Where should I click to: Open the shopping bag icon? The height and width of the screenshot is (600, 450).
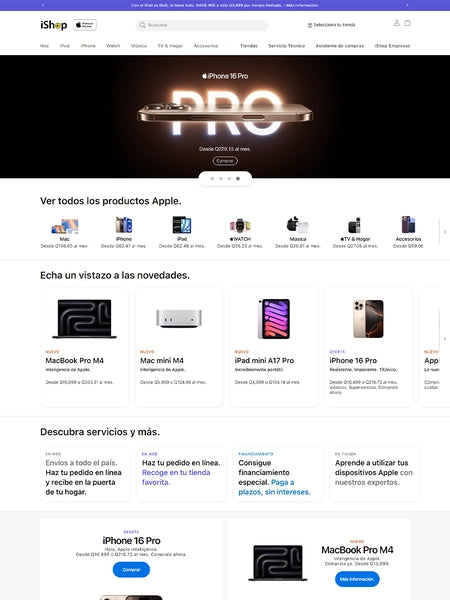pyautogui.click(x=407, y=23)
